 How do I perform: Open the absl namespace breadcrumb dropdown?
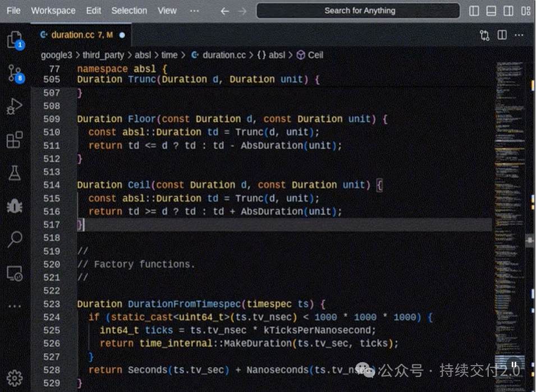(271, 55)
